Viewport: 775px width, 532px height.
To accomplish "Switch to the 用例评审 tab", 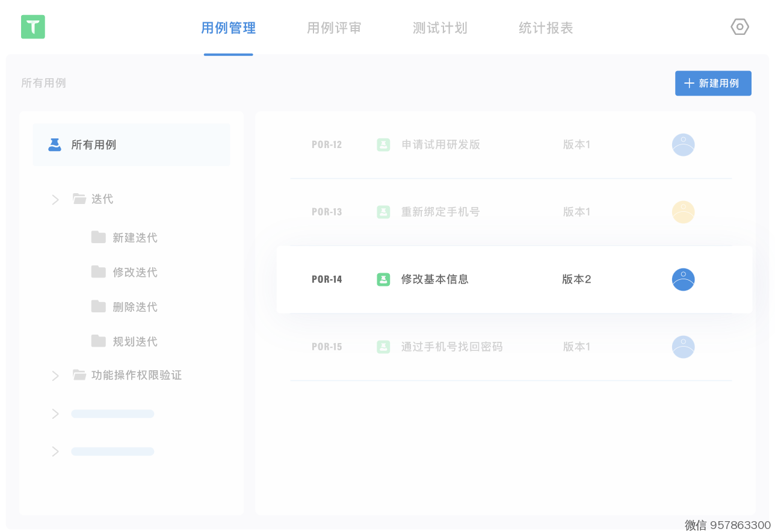I will click(x=334, y=28).
